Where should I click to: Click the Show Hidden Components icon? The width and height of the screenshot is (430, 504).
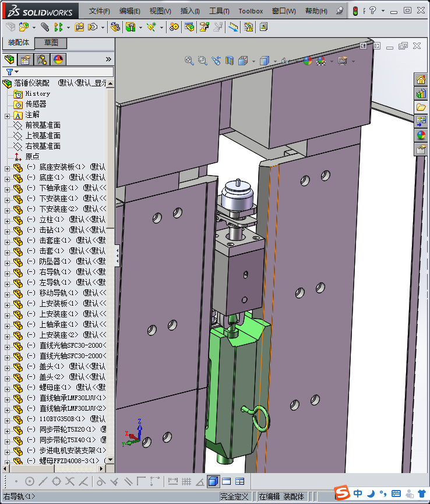115,27
